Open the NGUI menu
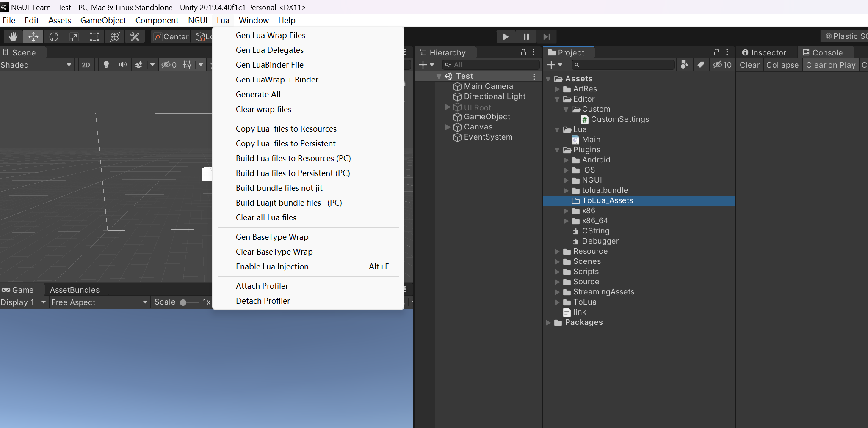 198,20
